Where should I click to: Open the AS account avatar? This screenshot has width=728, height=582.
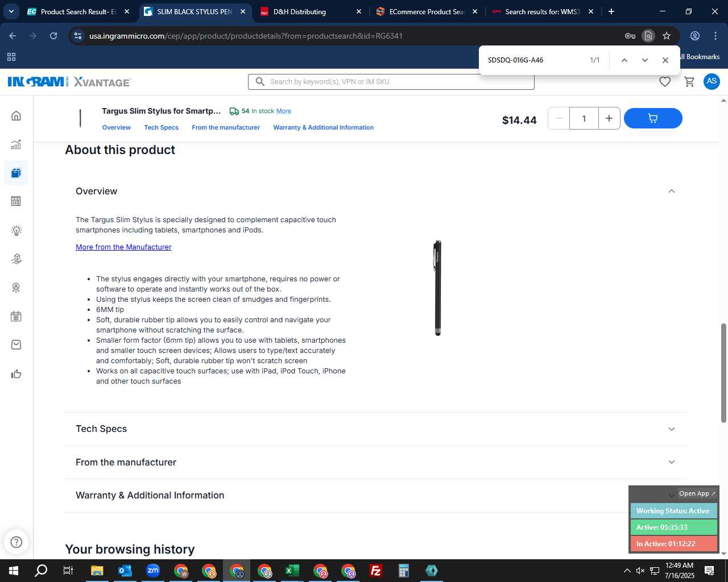click(x=712, y=81)
